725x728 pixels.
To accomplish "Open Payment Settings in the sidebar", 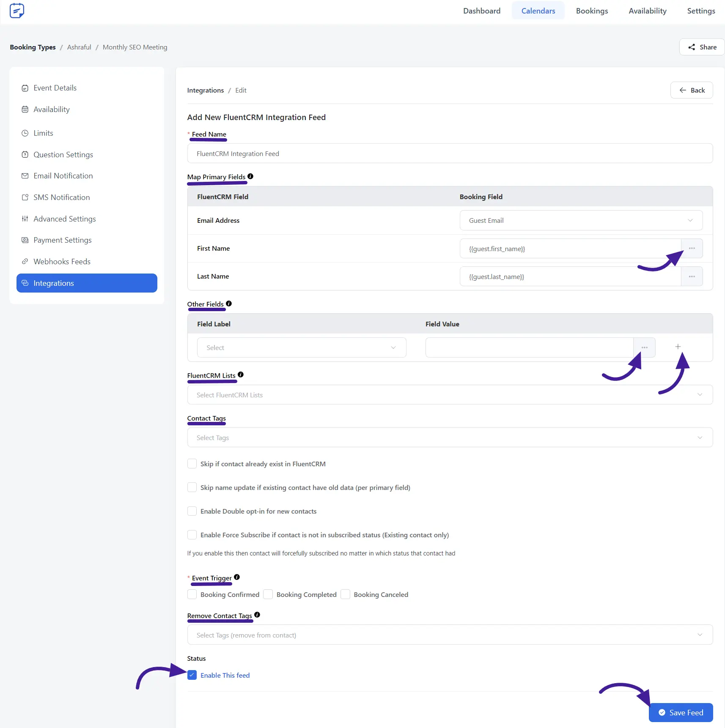I will coord(87,240).
